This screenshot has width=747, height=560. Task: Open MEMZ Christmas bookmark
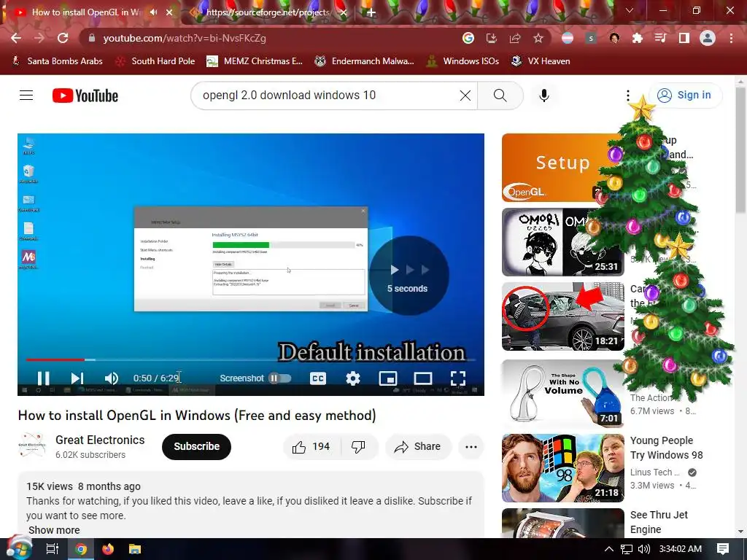[x=255, y=61]
